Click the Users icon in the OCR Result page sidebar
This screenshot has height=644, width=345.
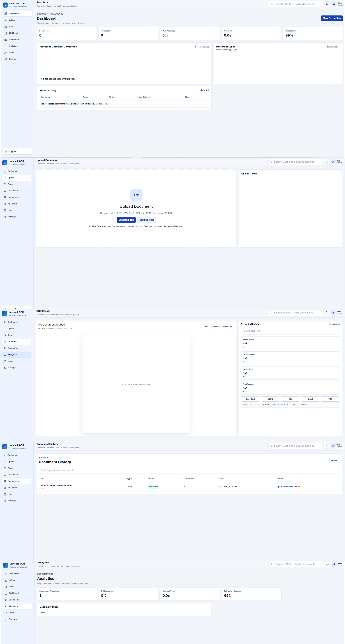click(x=4, y=361)
